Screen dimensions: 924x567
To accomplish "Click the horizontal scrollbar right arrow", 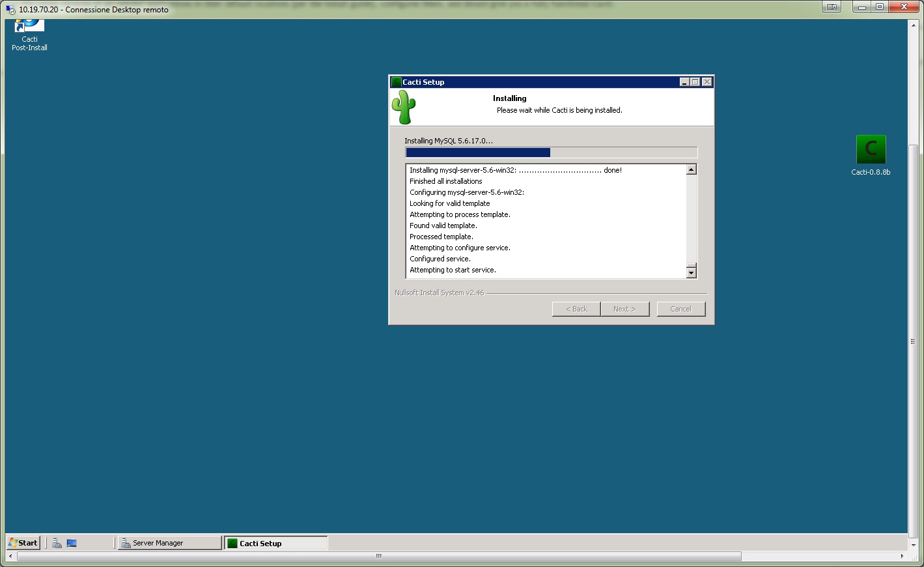I will 902,556.
